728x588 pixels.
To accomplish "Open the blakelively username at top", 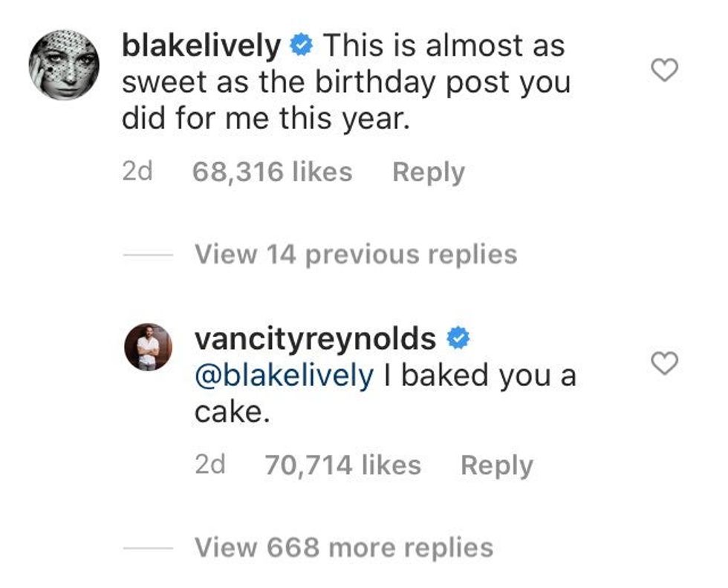I will point(201,46).
